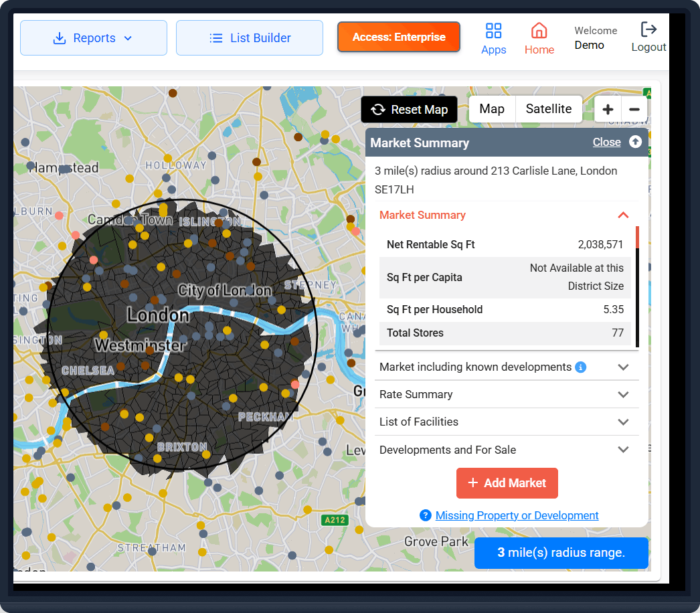Click the info icon beside known developments
Screen dimensions: 700x613
580,367
